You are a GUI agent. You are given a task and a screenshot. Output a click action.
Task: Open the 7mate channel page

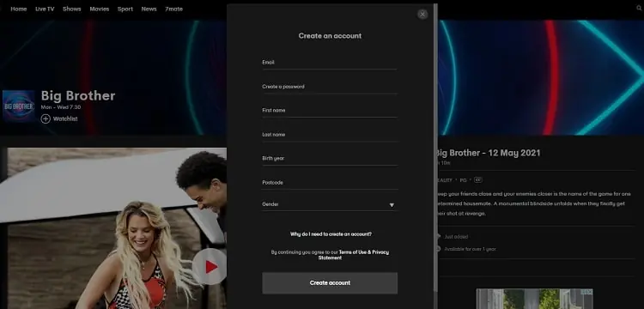point(173,9)
